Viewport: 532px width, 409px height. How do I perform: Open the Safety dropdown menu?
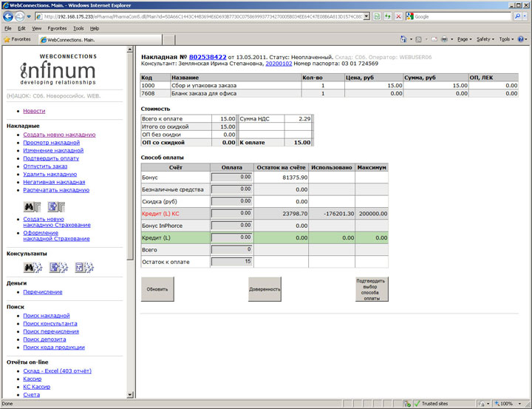tap(485, 39)
